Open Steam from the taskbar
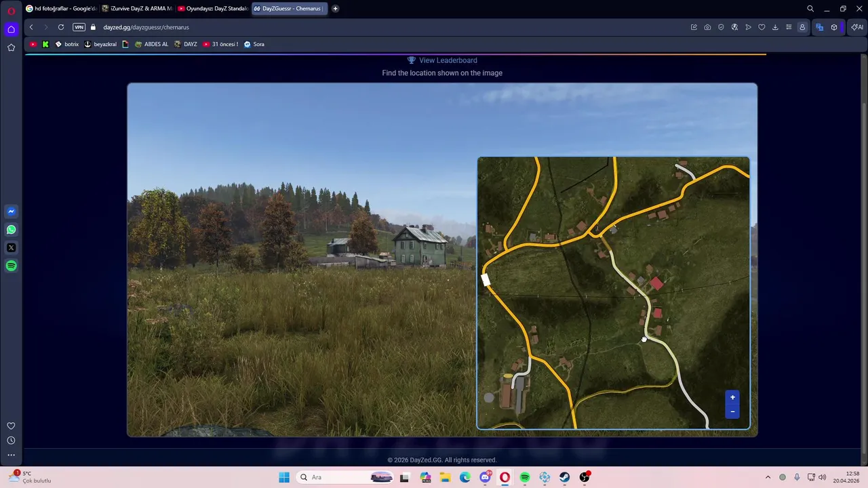Screen dimensions: 868x488 tap(564, 477)
